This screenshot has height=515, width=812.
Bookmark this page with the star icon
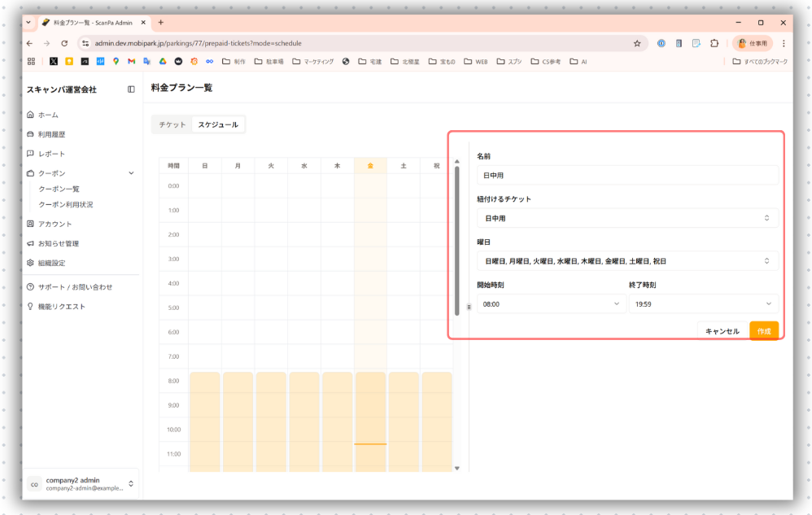637,43
